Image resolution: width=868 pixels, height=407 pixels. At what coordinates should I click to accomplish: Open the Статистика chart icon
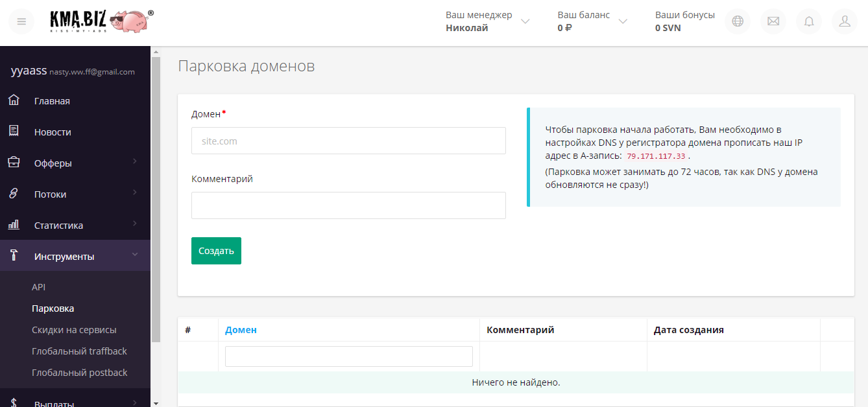tap(14, 225)
